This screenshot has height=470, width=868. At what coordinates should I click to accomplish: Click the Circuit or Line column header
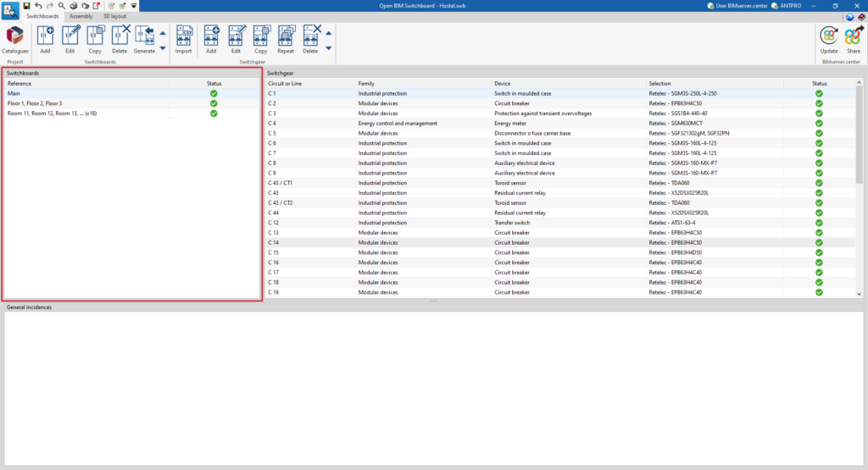(310, 84)
